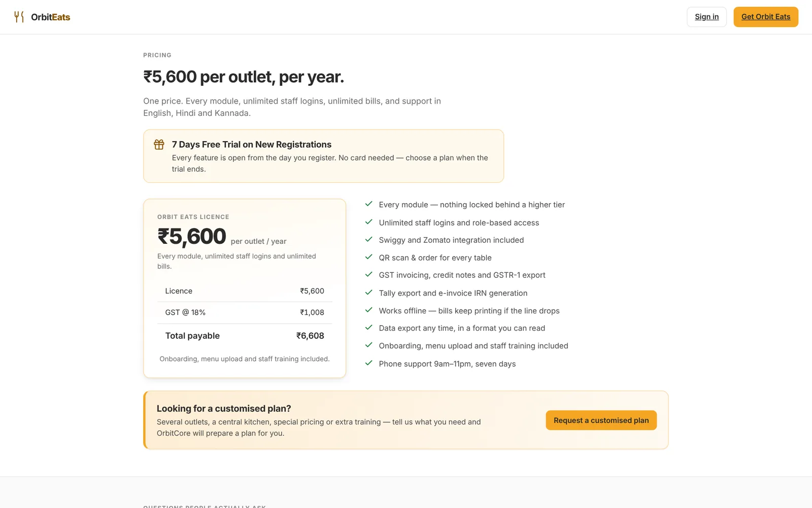Screen dimensions: 812x508
Task: Click checkmark beside Onboarding, menu upload feature
Action: [x=369, y=345]
